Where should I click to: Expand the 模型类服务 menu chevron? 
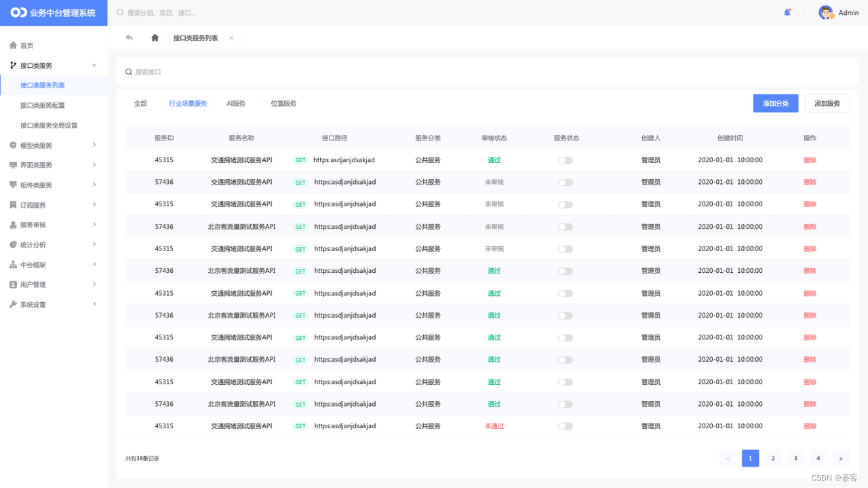click(x=94, y=145)
